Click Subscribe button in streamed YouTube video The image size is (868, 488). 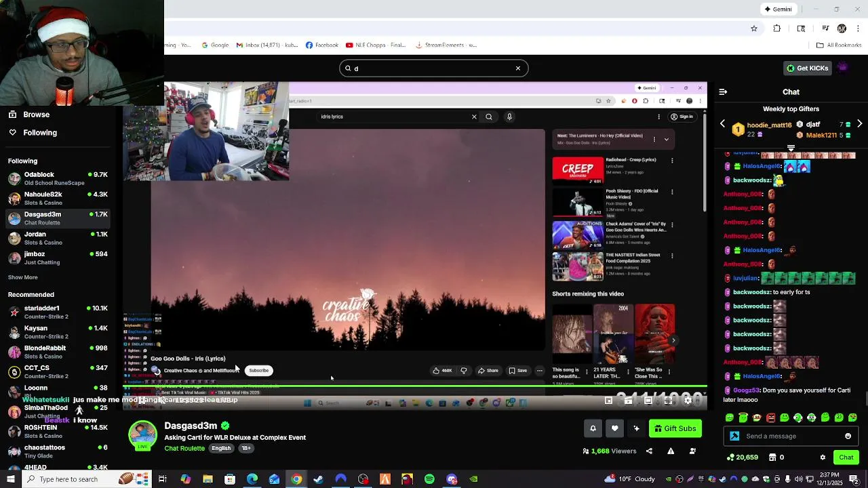coord(258,371)
